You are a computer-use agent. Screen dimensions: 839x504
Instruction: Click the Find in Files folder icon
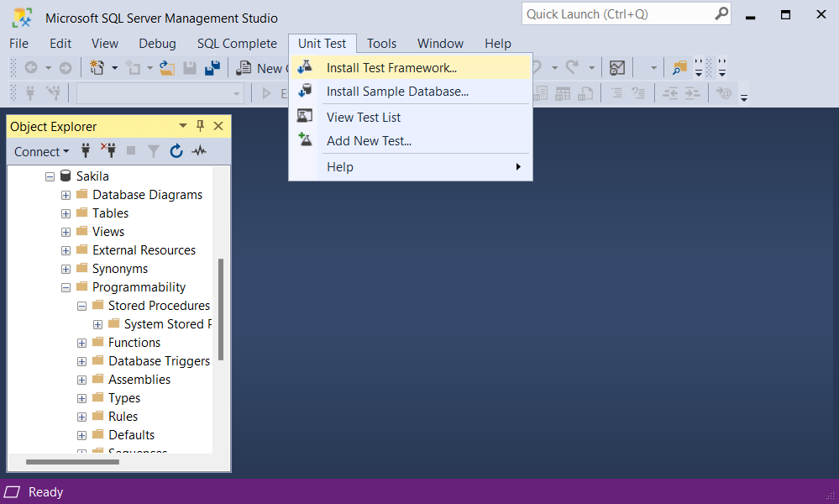pyautogui.click(x=679, y=68)
